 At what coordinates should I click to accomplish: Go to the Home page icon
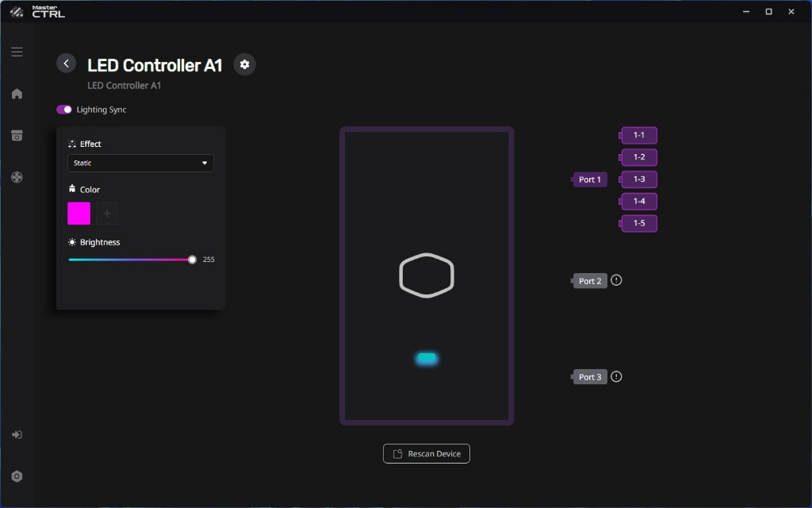pos(17,94)
